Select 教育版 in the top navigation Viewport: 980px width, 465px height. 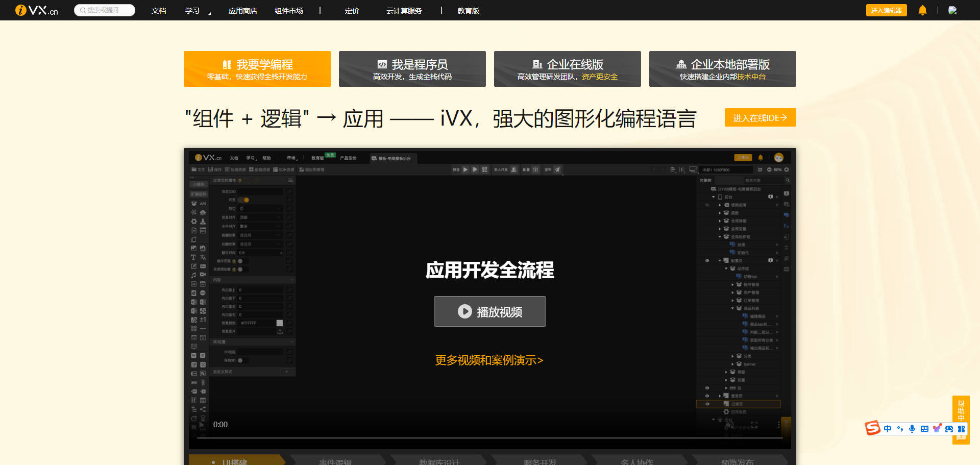tap(469, 11)
